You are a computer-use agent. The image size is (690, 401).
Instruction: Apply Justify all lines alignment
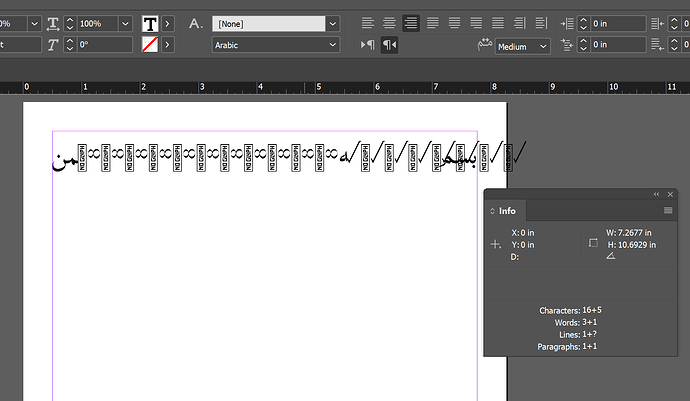[x=498, y=23]
